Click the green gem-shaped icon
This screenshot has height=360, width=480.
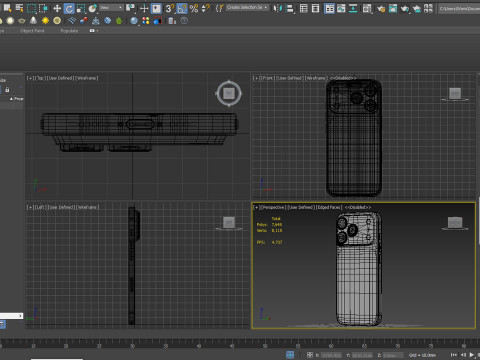[119, 21]
